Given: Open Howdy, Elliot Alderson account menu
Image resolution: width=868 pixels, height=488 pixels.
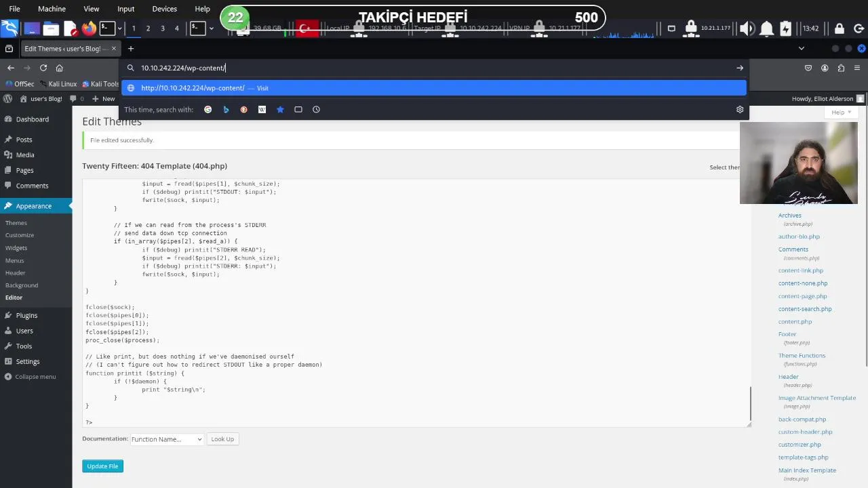Looking at the screenshot, I should (828, 99).
